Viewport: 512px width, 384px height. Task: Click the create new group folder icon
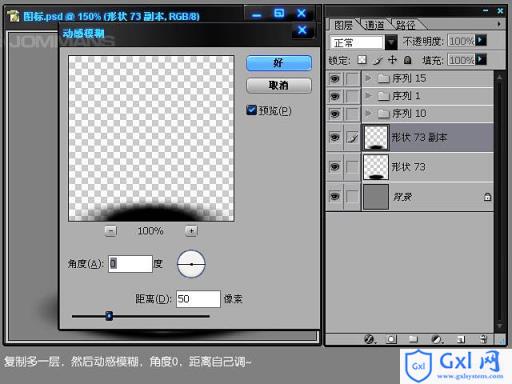coord(413,339)
